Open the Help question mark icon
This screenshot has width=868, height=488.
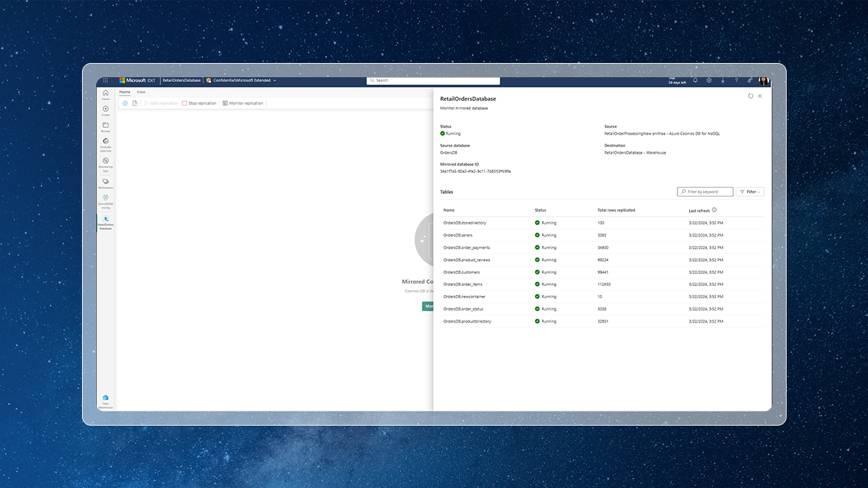pos(736,80)
